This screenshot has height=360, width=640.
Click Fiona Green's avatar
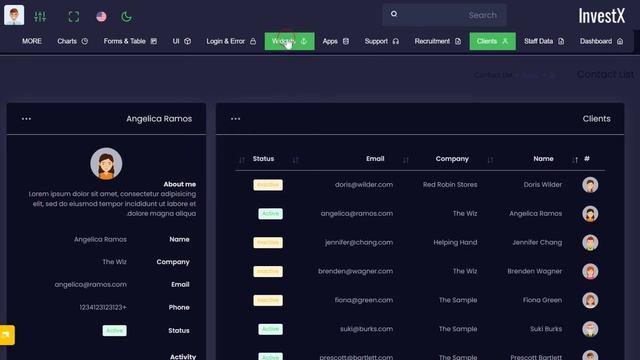click(590, 300)
